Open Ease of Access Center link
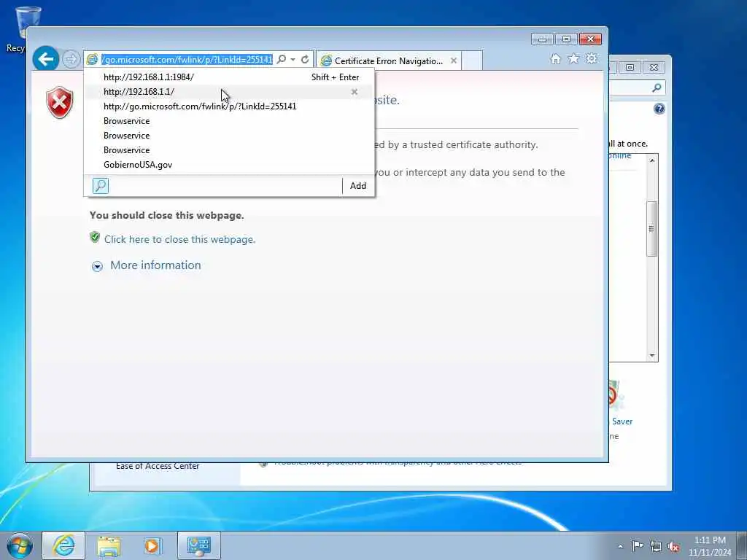This screenshot has height=560, width=747. [x=158, y=466]
